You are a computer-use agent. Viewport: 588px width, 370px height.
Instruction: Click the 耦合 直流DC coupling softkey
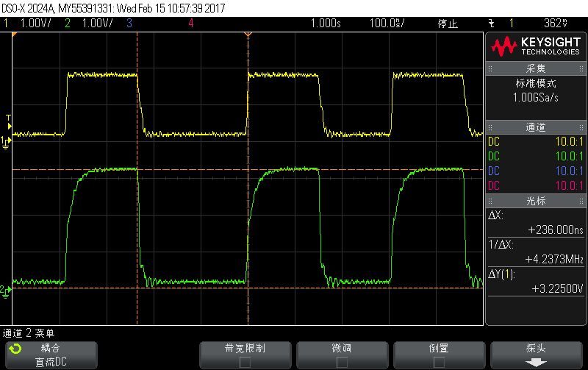(51, 355)
